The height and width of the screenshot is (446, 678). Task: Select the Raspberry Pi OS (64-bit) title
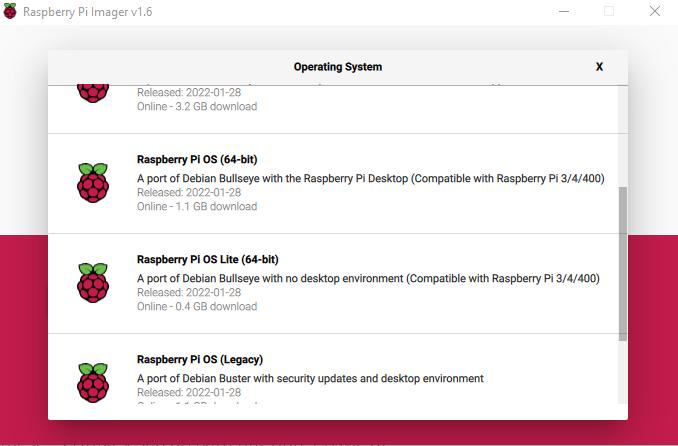point(197,159)
